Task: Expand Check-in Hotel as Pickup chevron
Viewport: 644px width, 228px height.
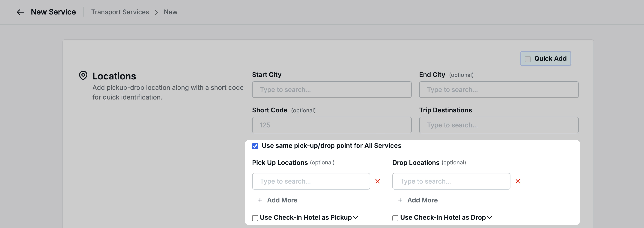Action: click(x=355, y=218)
